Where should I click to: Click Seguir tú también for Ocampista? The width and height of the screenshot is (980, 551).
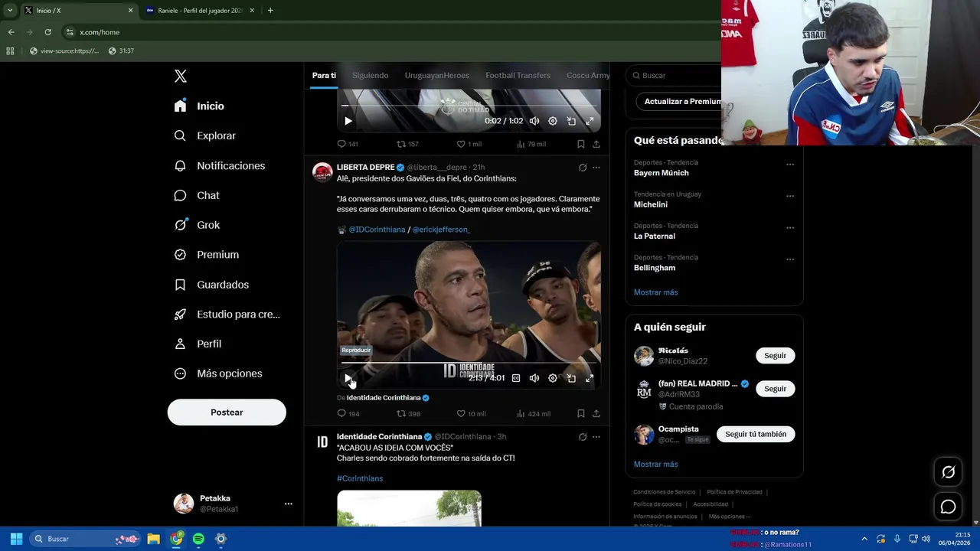click(x=756, y=435)
